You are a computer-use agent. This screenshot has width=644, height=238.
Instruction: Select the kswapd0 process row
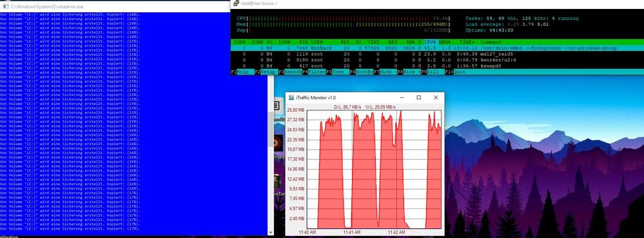pyautogui.click(x=438, y=66)
